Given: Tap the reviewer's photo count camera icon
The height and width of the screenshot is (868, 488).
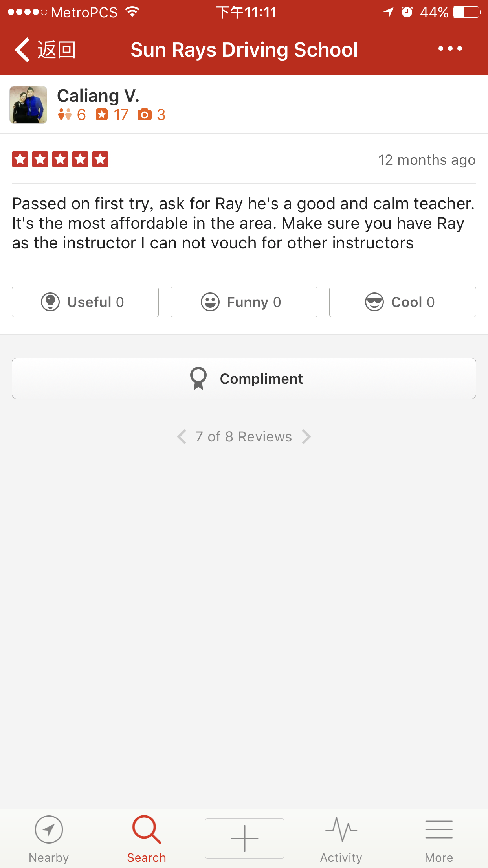Looking at the screenshot, I should [145, 114].
